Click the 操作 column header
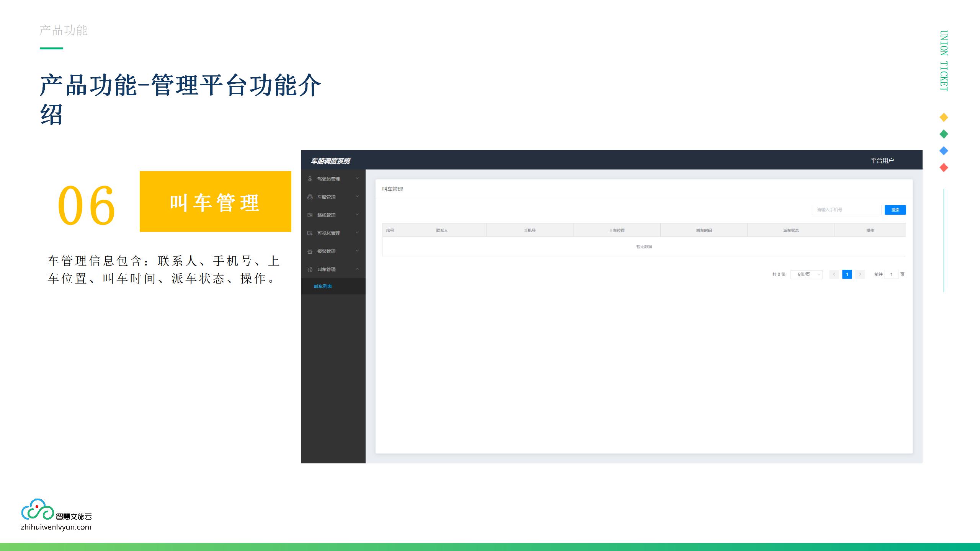Viewport: 980px width, 551px height. pos(870,230)
